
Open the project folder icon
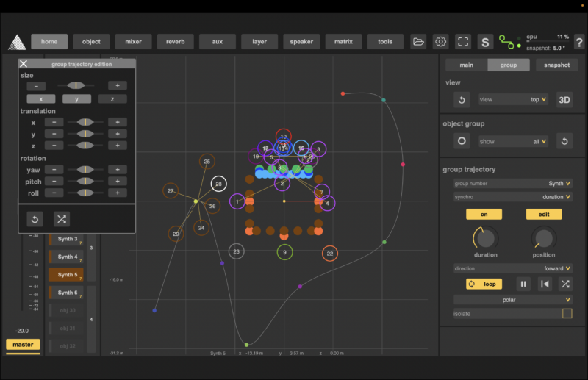418,42
